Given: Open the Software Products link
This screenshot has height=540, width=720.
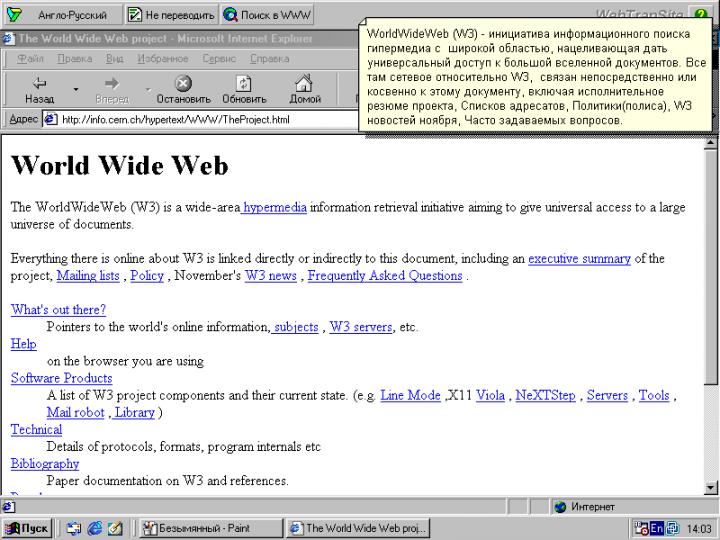Looking at the screenshot, I should coord(62,378).
